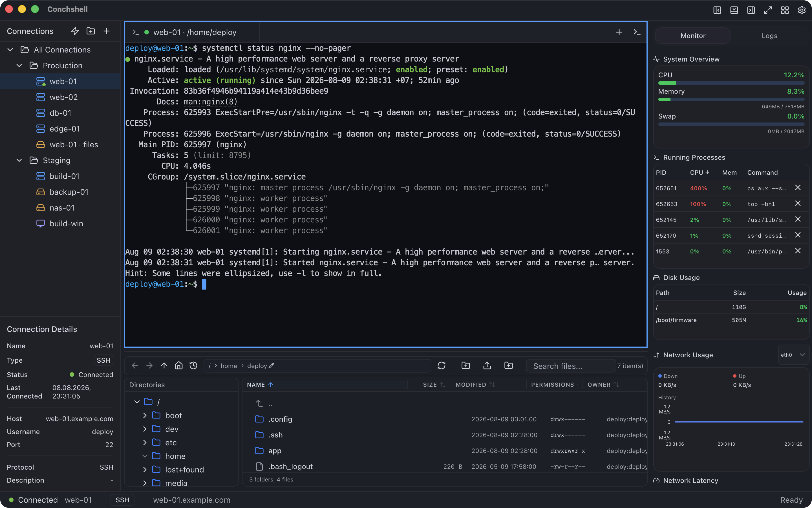
Task: Expand the boot directory
Action: (x=145, y=415)
